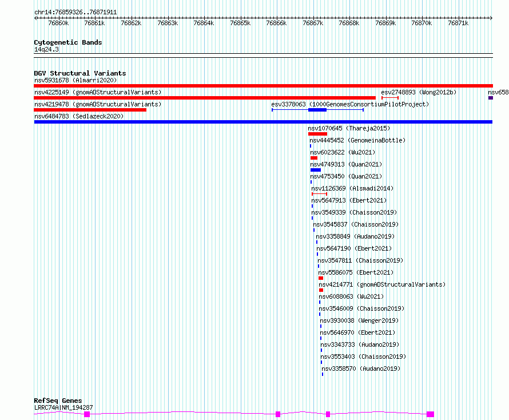Image resolution: width=509 pixels, height=420 pixels.
Task: Open nsv3358570 (Audano2019) label
Action: pyautogui.click(x=361, y=369)
